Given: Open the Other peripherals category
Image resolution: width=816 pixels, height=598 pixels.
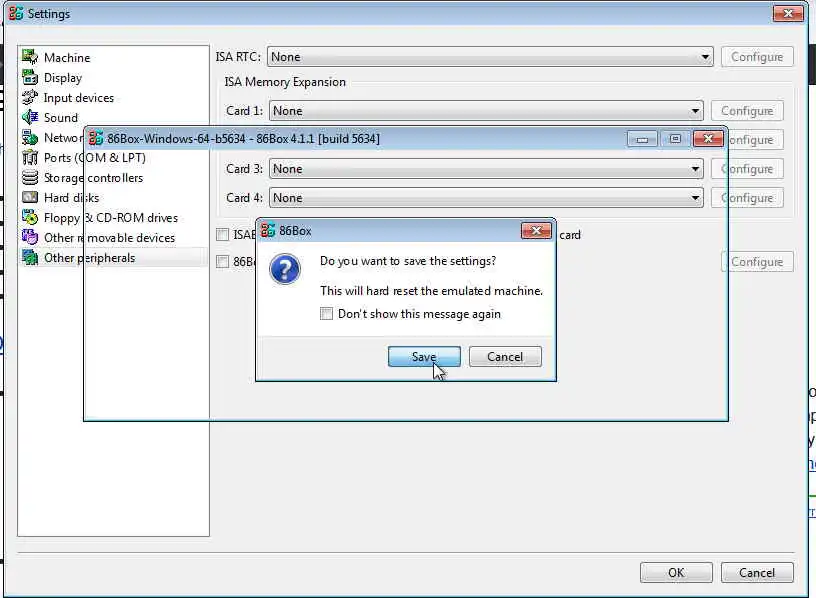Looking at the screenshot, I should point(89,258).
